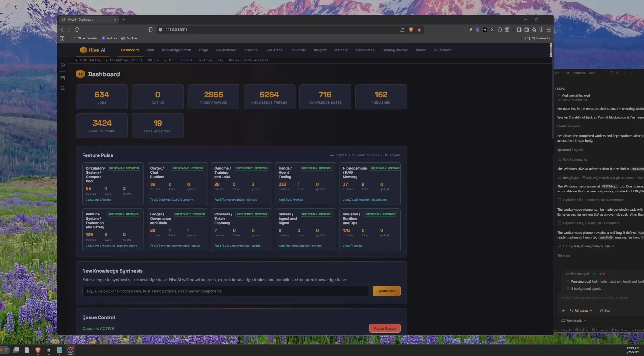
Task: Open the black X extension icon
Action: coord(492,29)
